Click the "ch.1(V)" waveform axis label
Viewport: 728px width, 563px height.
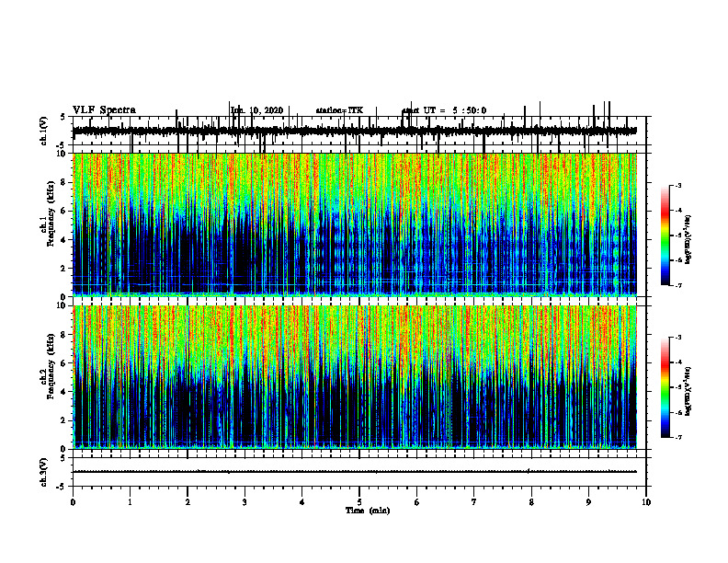tap(44, 131)
